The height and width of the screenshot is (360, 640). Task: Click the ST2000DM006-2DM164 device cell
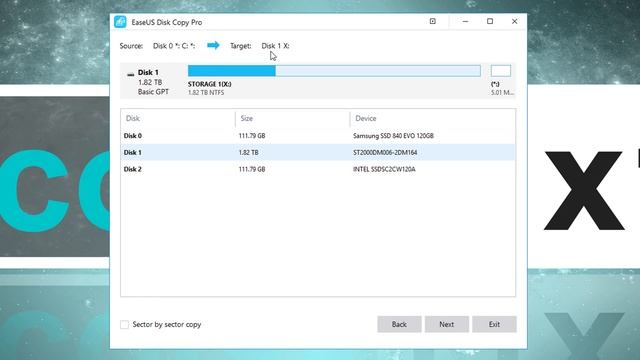(x=385, y=152)
